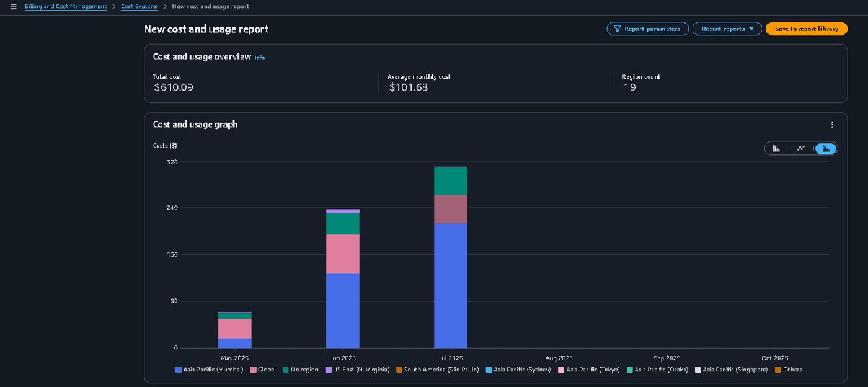Click Save to report library
This screenshot has width=868, height=387.
point(807,29)
